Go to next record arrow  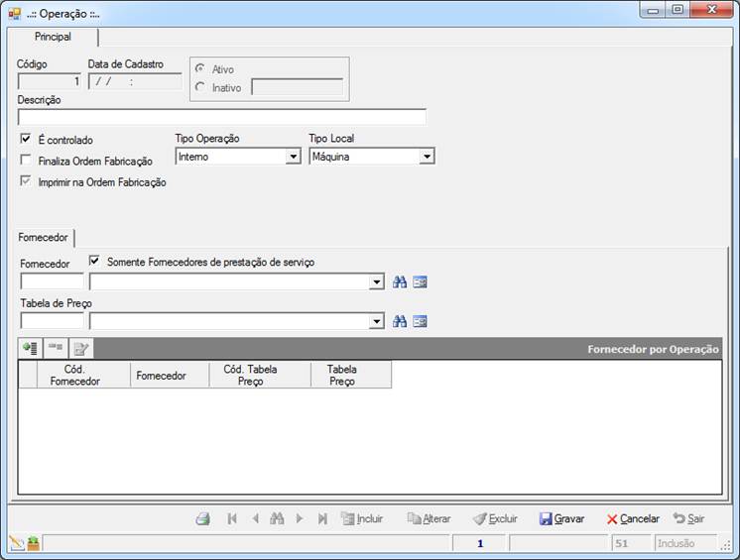pos(300,519)
